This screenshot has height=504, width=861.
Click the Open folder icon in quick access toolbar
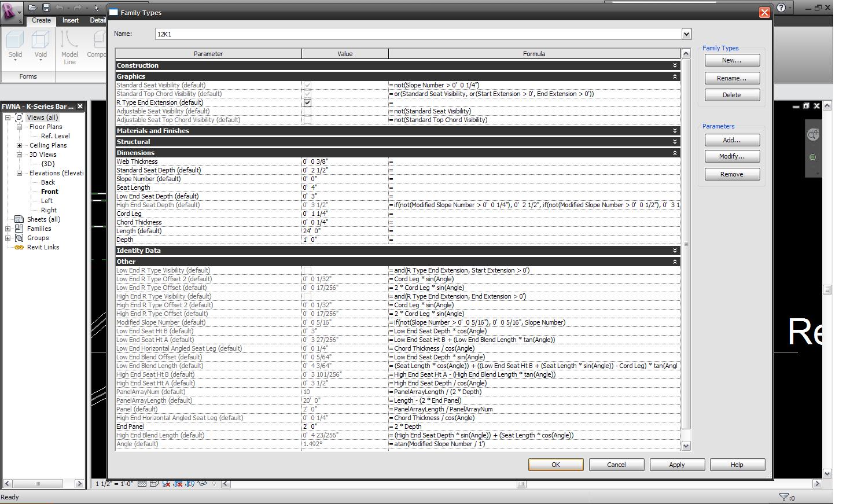pyautogui.click(x=32, y=8)
